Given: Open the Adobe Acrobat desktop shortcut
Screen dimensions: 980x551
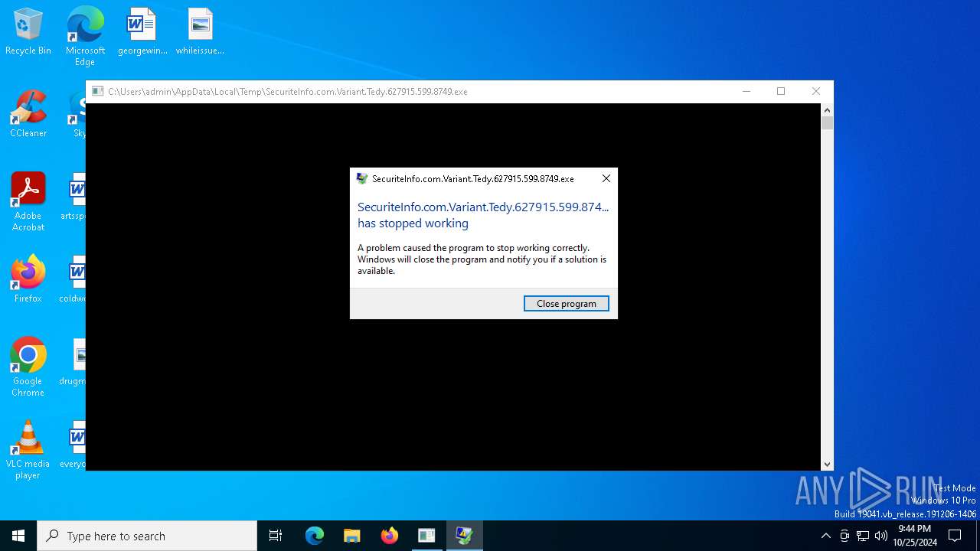Looking at the screenshot, I should click(28, 202).
